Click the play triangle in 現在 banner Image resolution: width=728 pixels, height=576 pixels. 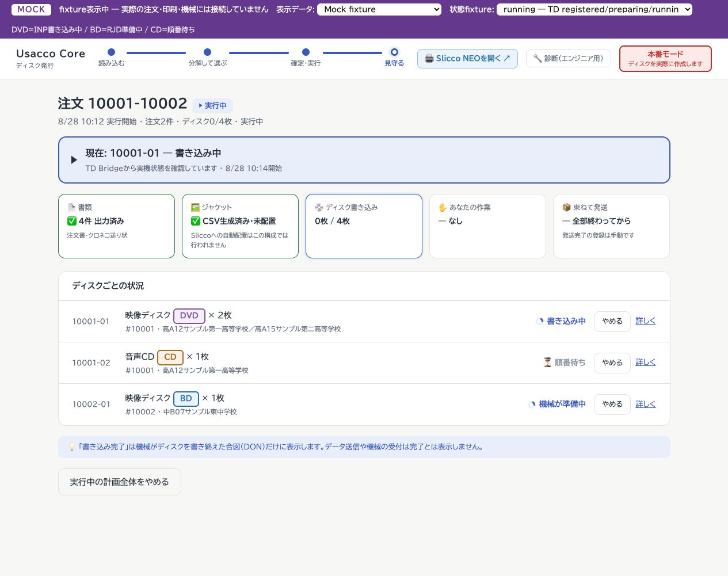(x=74, y=160)
